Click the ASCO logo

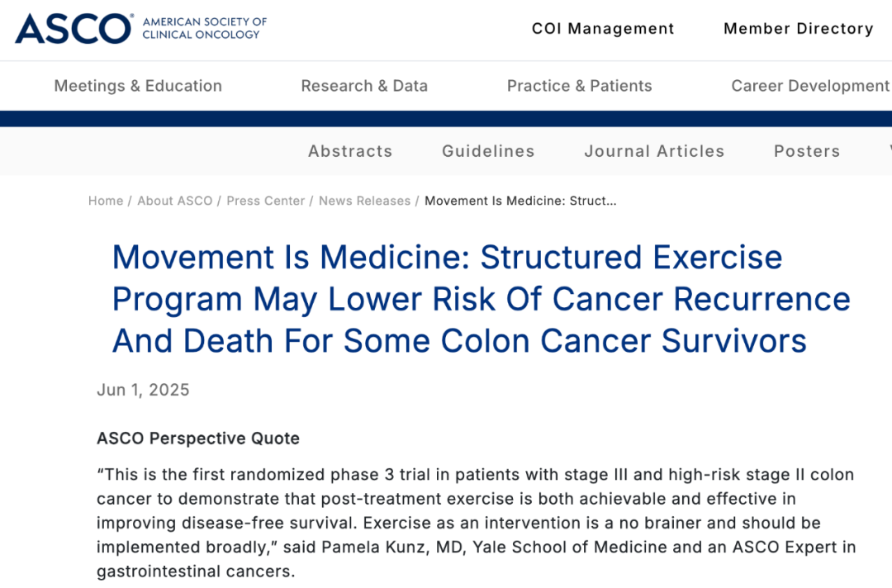click(x=74, y=28)
